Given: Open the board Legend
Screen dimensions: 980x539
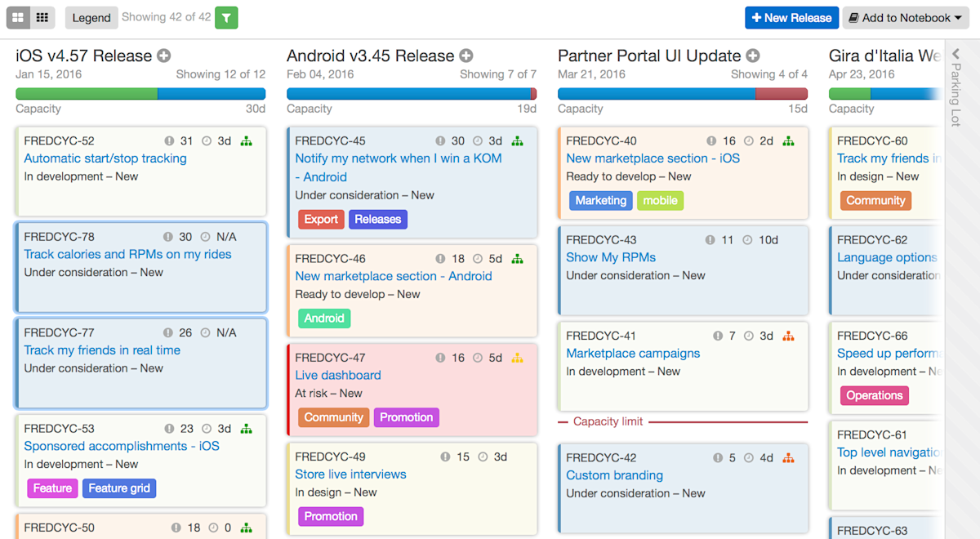Looking at the screenshot, I should click(91, 17).
